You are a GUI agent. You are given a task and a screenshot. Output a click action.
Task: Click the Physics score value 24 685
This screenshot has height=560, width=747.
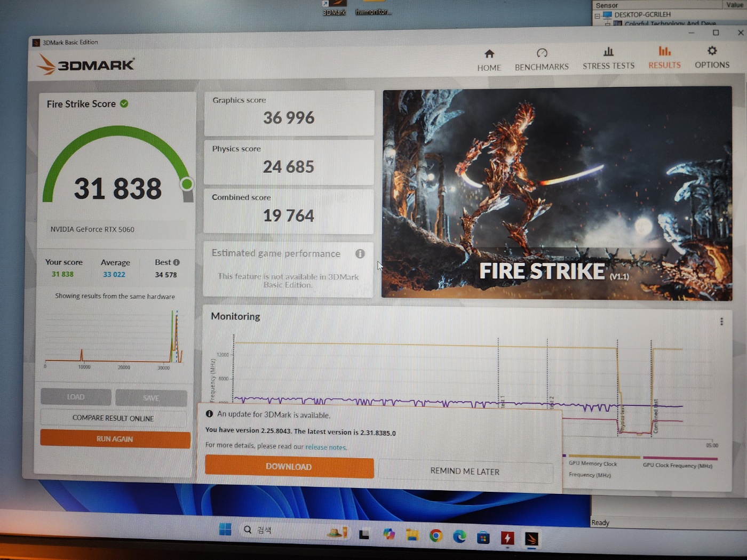coord(288,167)
